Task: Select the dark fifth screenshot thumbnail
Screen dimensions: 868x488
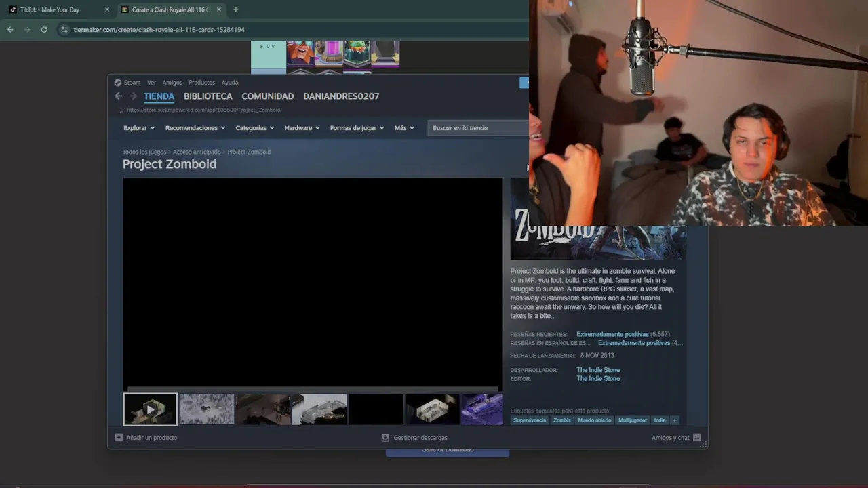Action: point(376,409)
